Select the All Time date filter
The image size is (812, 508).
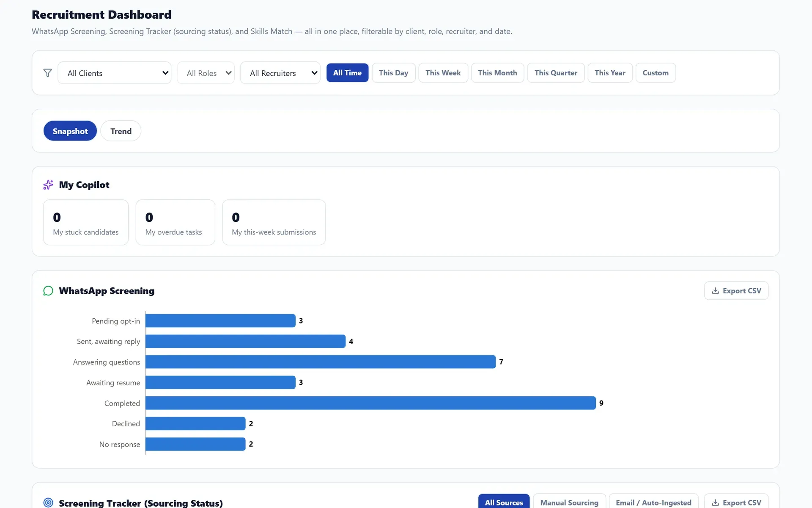tap(347, 73)
